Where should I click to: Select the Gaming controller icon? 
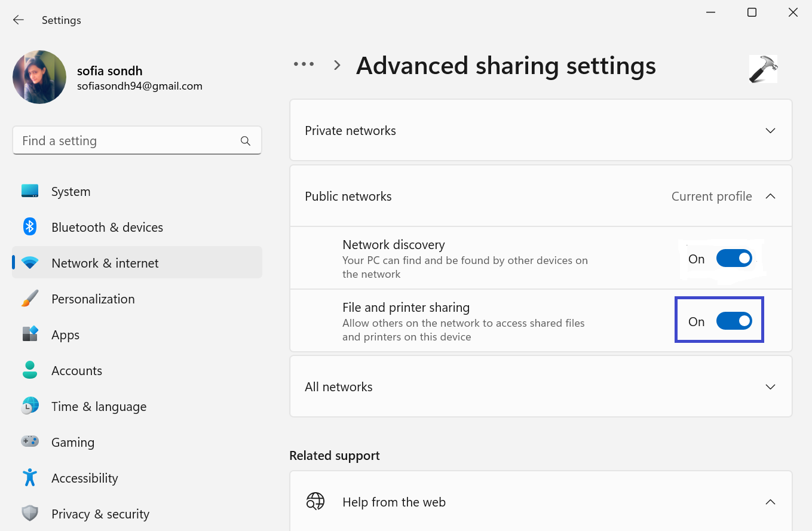(x=30, y=441)
